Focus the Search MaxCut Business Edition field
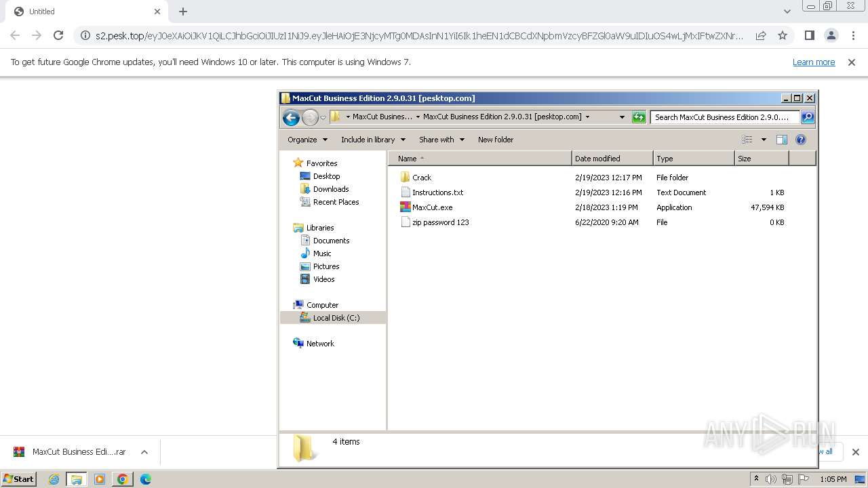The width and height of the screenshot is (868, 488). point(725,117)
